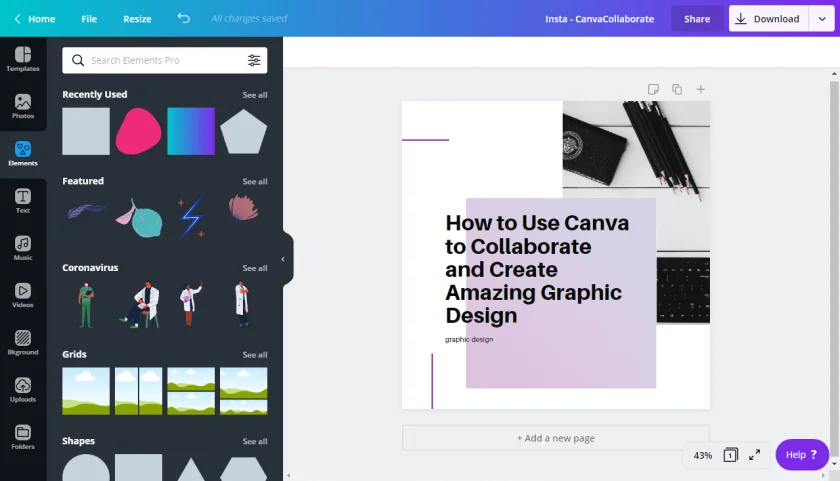Select the blue-purple gradient square element
Image resolution: width=840 pixels, height=481 pixels.
point(191,131)
